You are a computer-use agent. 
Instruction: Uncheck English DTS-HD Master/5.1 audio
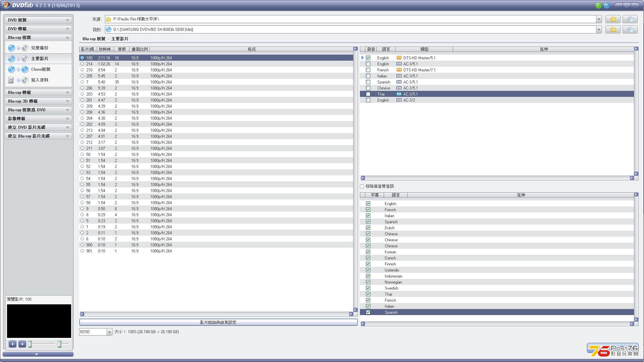(x=368, y=58)
